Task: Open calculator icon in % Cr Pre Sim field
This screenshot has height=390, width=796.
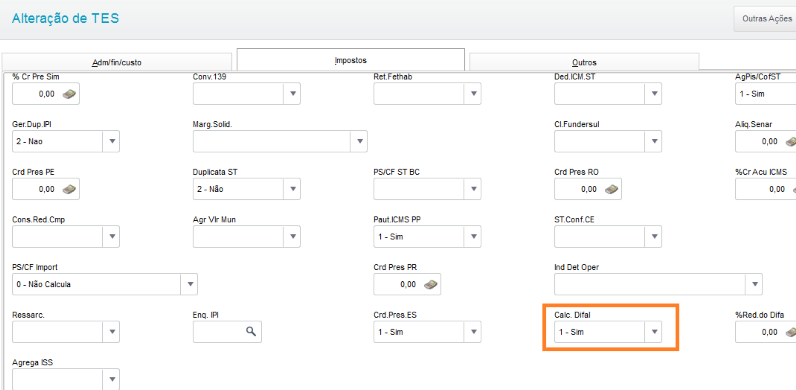Action: [x=69, y=94]
